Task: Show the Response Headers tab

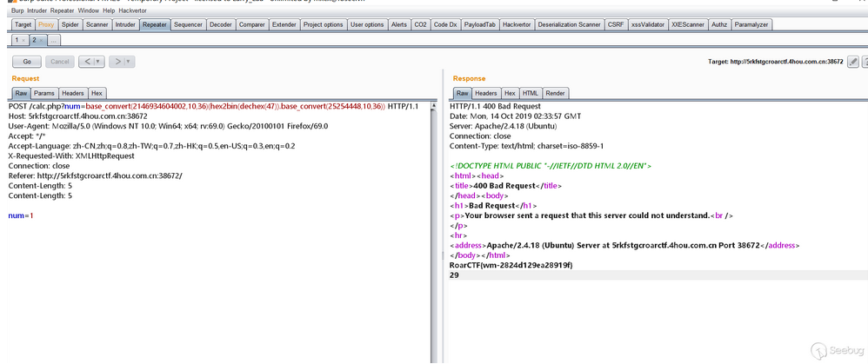Action: tap(486, 94)
